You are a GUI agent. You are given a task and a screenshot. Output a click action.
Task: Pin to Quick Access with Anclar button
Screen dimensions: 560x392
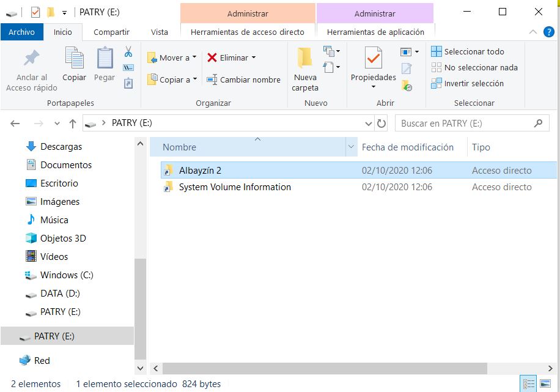coord(31,71)
